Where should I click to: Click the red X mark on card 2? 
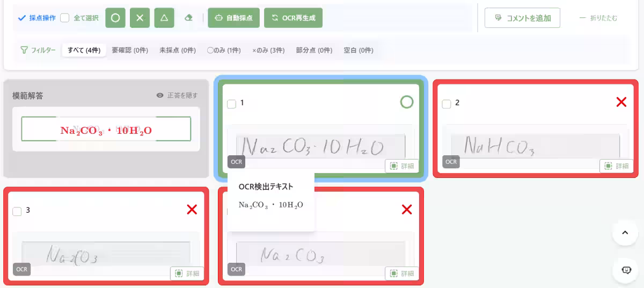click(621, 102)
